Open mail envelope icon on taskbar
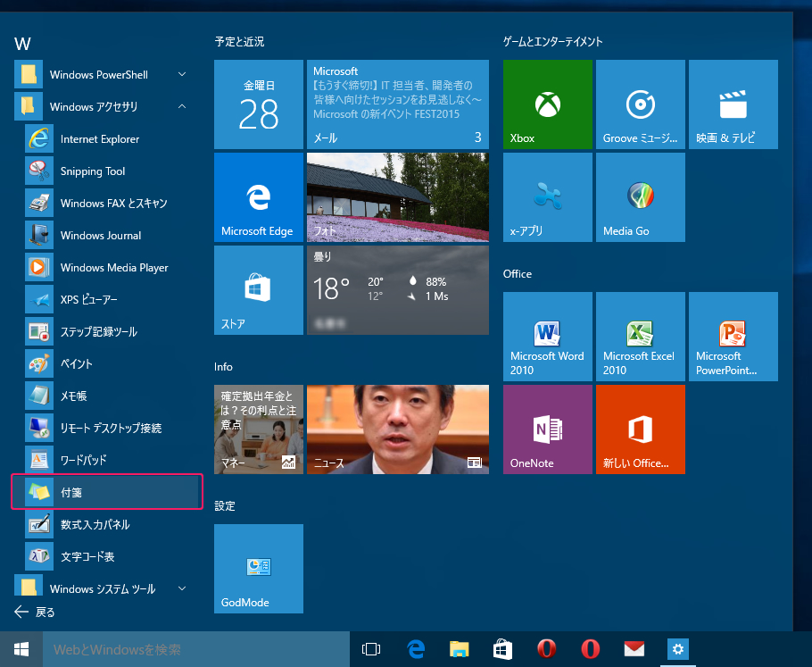Viewport: 812px width, 667px height. point(634,649)
